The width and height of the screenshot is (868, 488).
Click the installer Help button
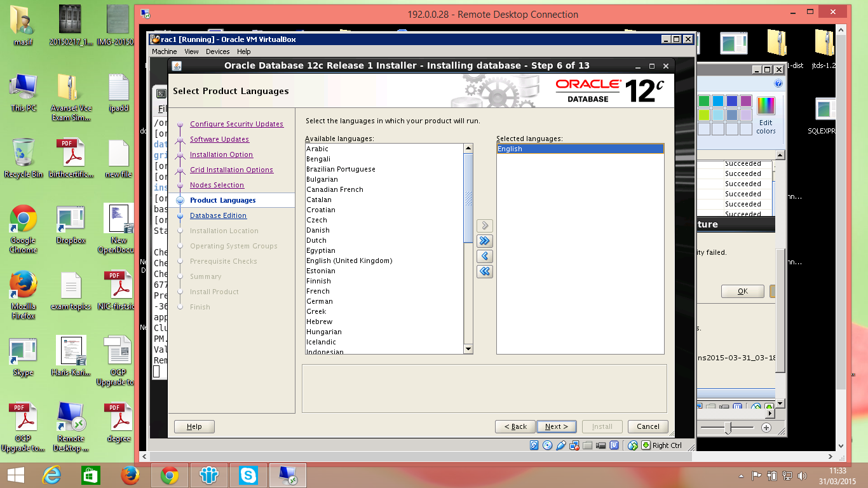click(194, 426)
